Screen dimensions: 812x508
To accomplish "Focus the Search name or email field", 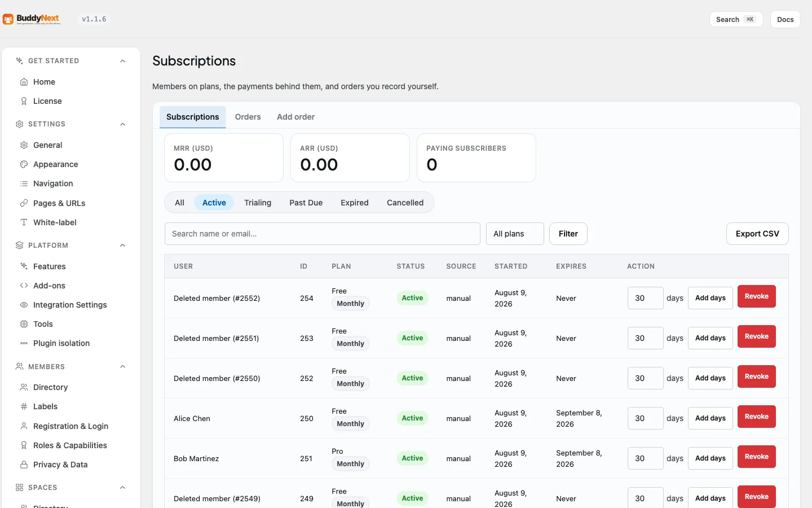I will (x=323, y=234).
